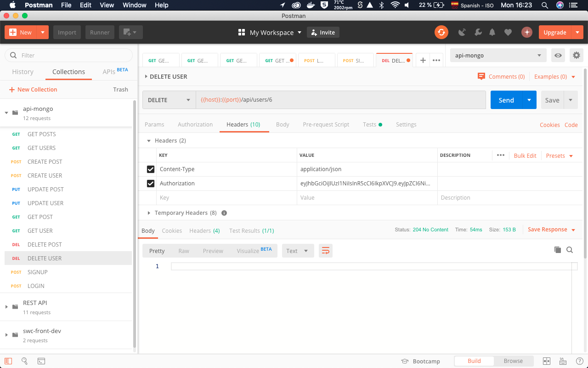Click the sync status icon

(x=441, y=32)
